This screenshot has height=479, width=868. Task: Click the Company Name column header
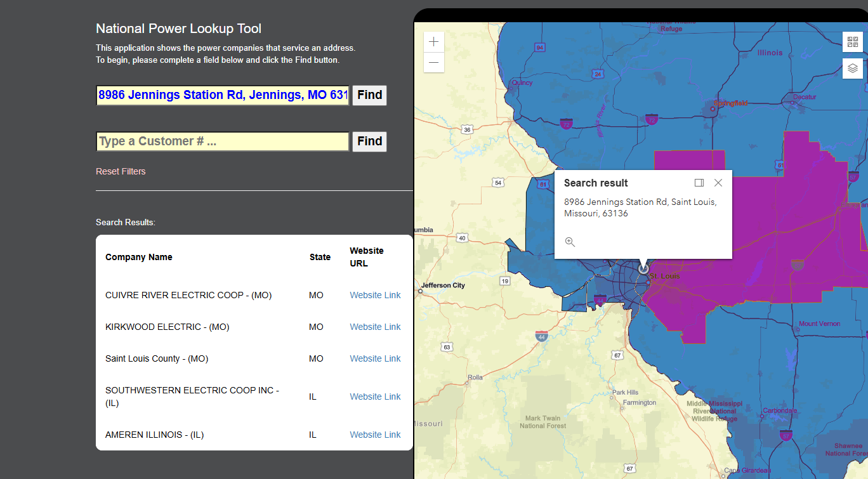pyautogui.click(x=139, y=257)
